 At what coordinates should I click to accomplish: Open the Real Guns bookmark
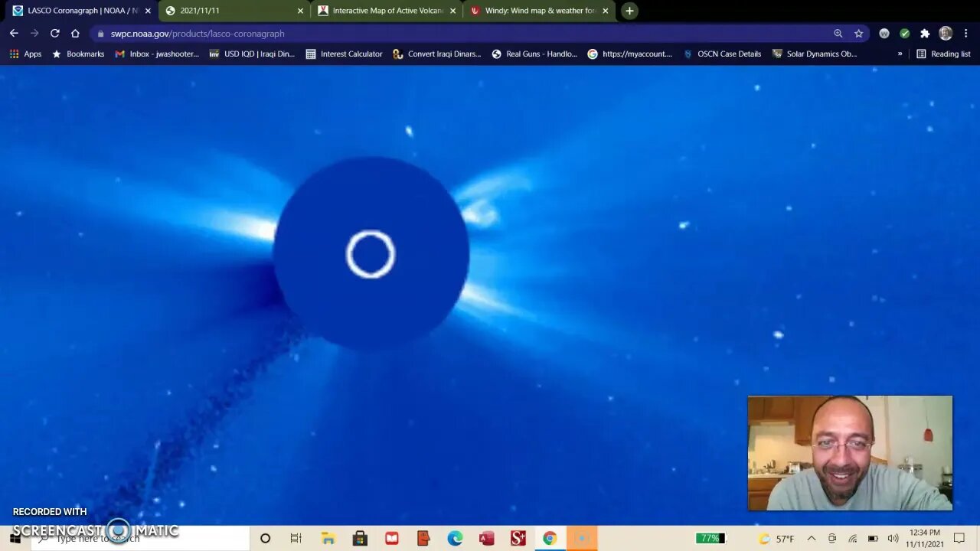coord(534,54)
